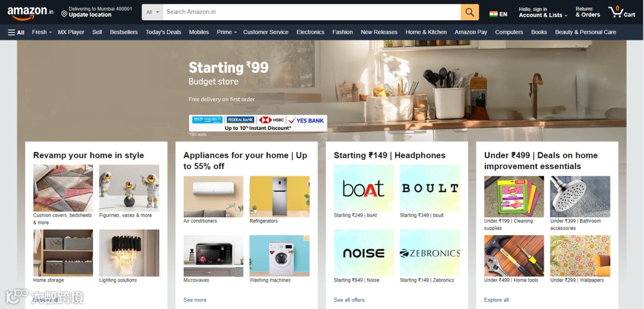Click See all offers for headphones
Screen dimensions: 644x309
349,300
